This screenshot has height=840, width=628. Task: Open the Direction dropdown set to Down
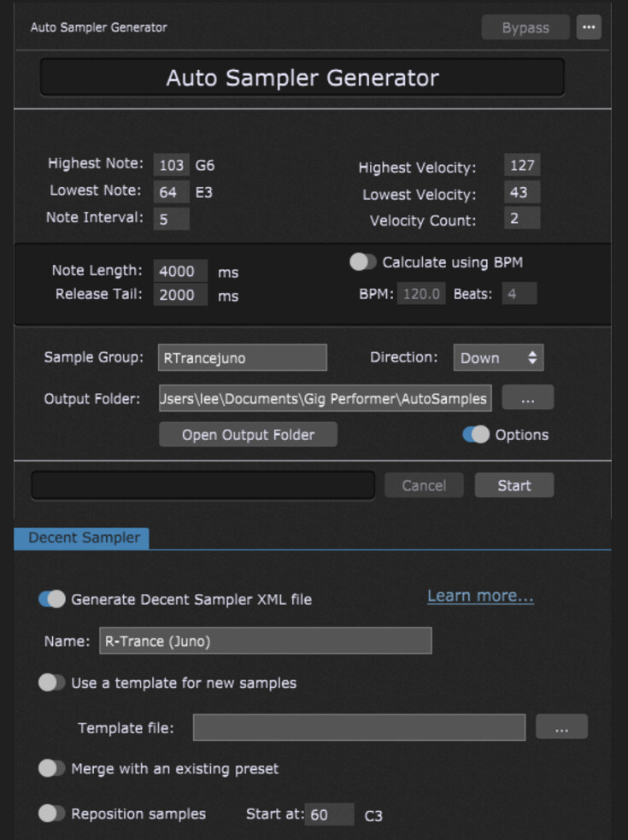coord(498,357)
